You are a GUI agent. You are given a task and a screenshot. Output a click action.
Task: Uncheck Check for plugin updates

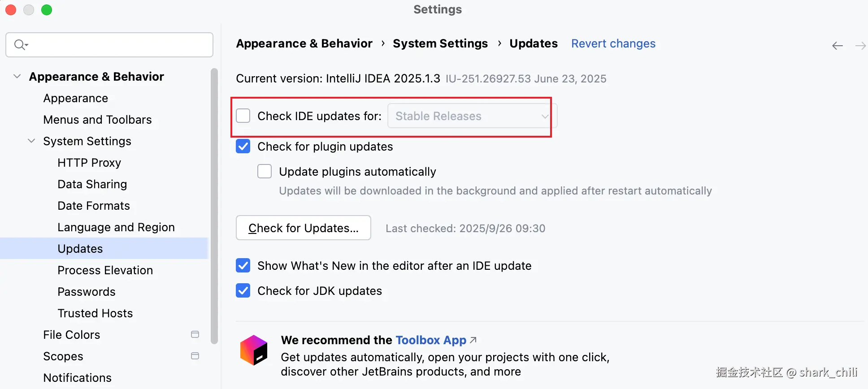click(243, 147)
